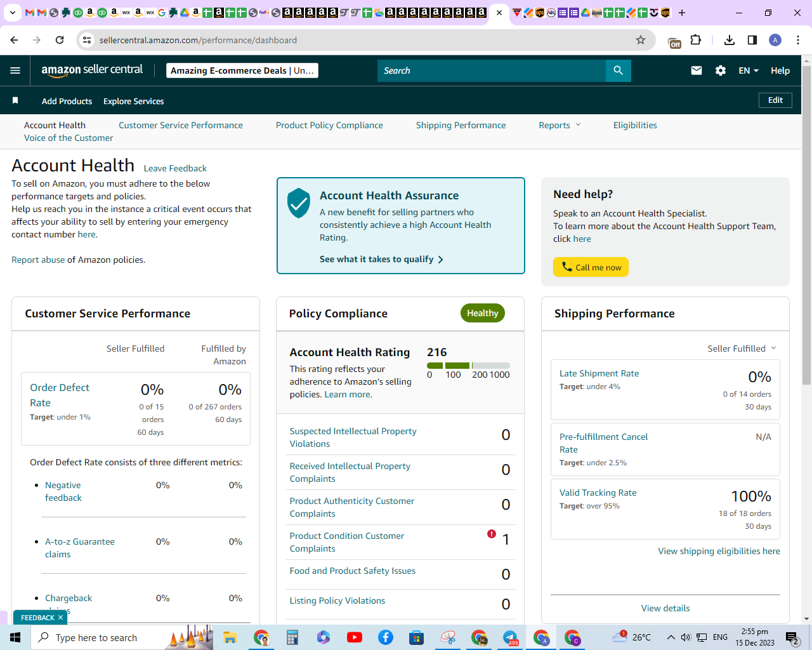Expand See what it takes to qualify
The height and width of the screenshot is (650, 812).
pos(381,259)
